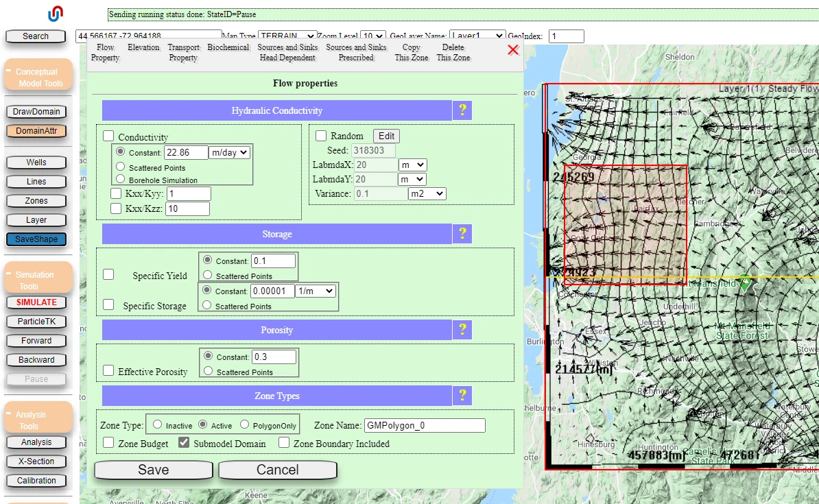The image size is (819, 504).
Task: Select Borehole Simulation radio option
Action: (x=121, y=178)
